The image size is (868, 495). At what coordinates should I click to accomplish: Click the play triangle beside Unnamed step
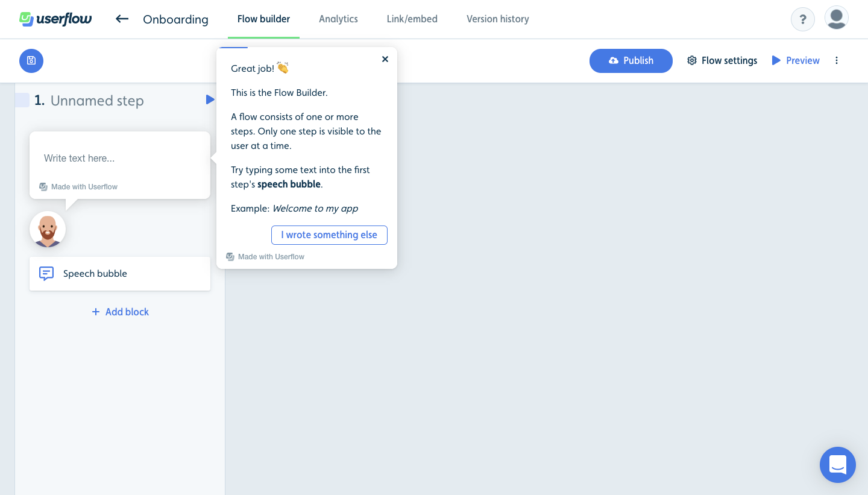pyautogui.click(x=210, y=99)
